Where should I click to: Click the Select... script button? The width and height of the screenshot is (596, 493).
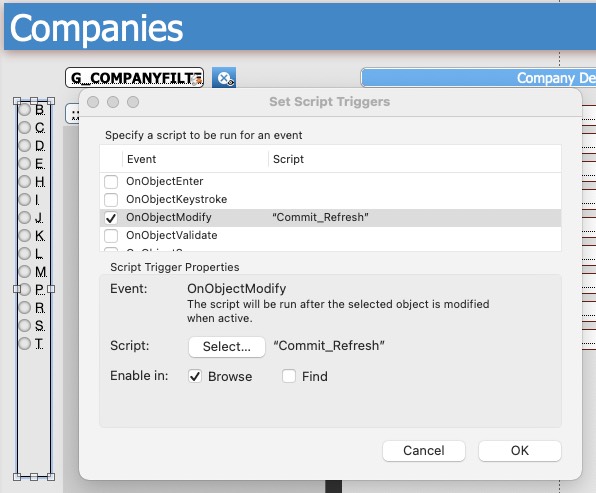pyautogui.click(x=227, y=347)
